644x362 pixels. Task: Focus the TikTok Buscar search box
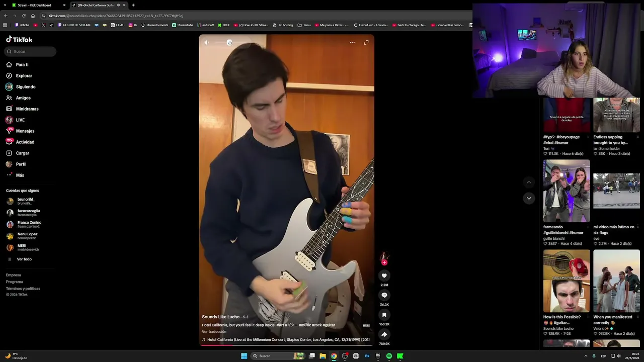click(x=30, y=51)
